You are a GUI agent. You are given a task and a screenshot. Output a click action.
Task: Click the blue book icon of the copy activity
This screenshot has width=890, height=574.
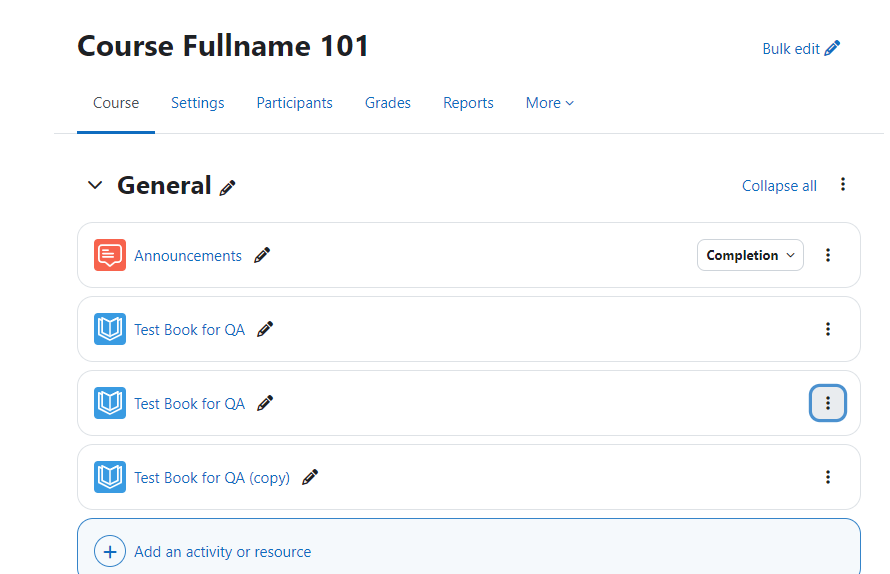110,477
